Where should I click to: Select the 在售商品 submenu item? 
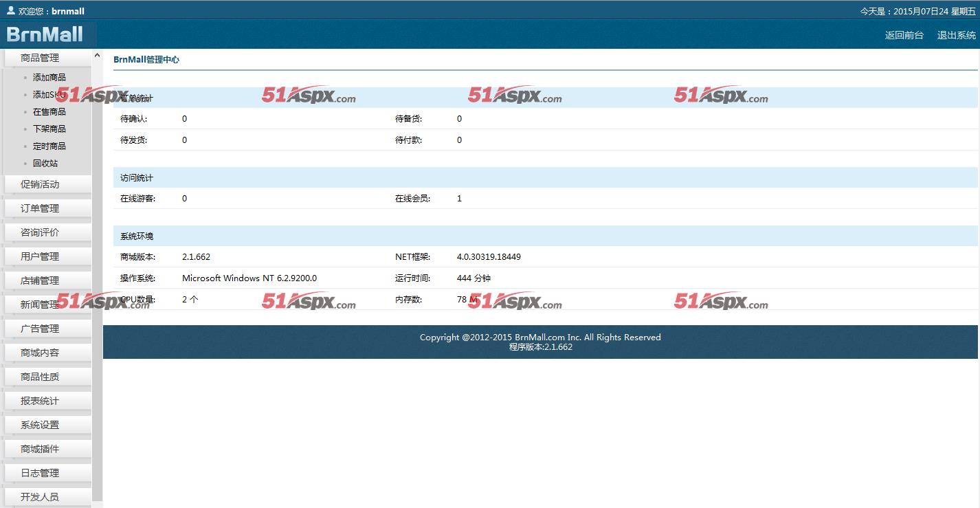49,112
